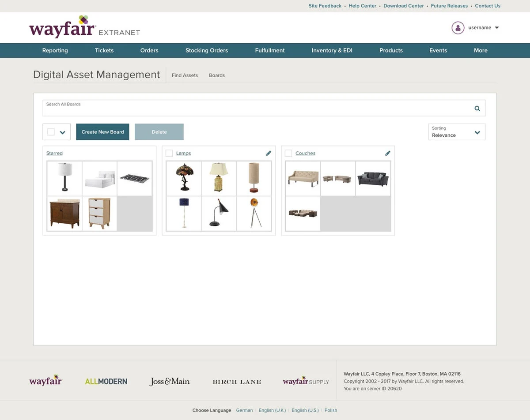Image resolution: width=530 pixels, height=420 pixels.
Task: Edit the Lamps board pencil icon
Action: (269, 153)
